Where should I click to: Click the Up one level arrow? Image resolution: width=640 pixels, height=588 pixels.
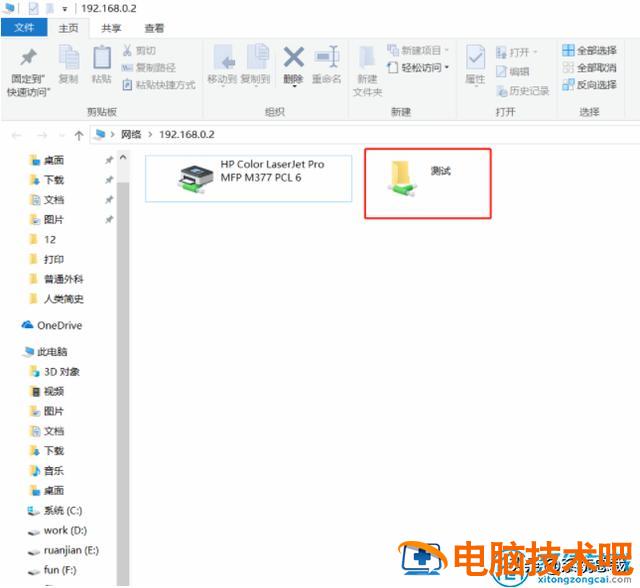tap(79, 135)
